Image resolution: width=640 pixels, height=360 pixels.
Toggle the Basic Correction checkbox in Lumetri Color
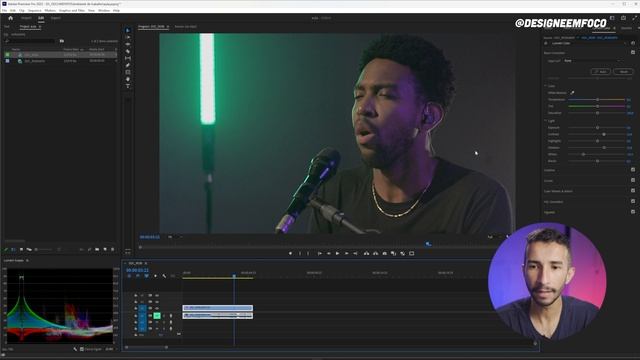pyautogui.click(x=633, y=53)
